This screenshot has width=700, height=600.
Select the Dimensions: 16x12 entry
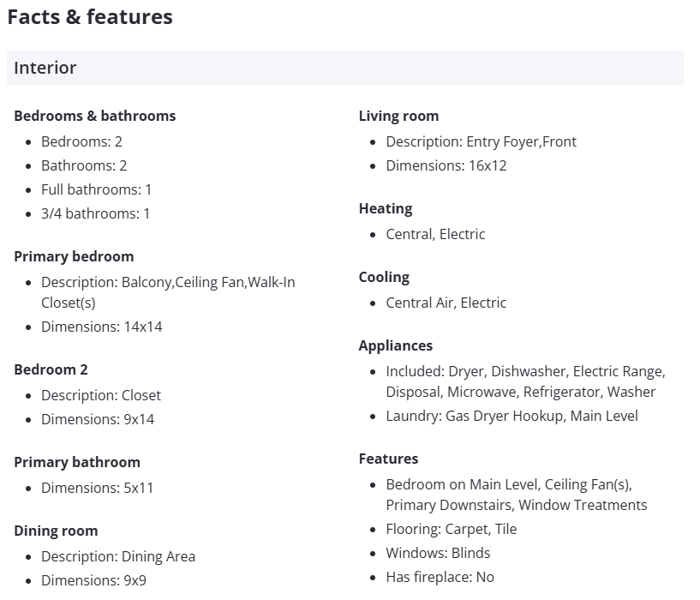pos(446,165)
